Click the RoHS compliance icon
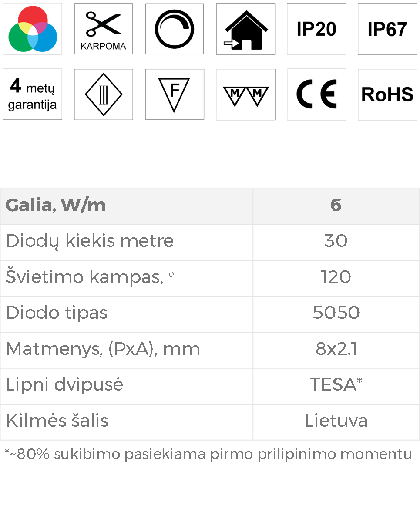This screenshot has height=526, width=420. pos(387,94)
